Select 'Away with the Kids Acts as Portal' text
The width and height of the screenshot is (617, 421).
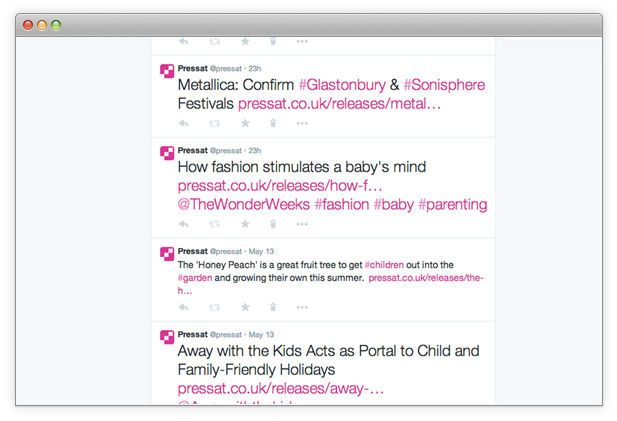(x=288, y=351)
